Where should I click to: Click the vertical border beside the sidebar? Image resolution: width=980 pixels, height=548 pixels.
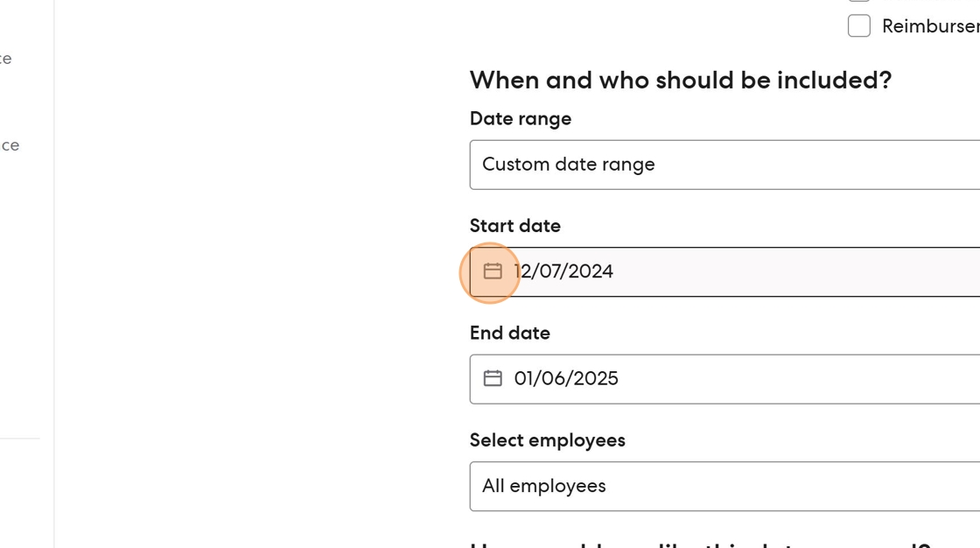pos(54,263)
